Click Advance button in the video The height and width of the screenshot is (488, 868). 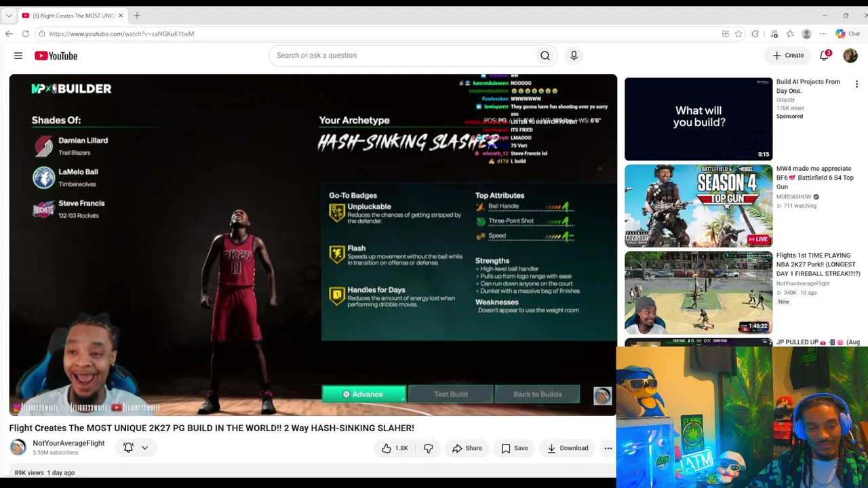click(363, 394)
